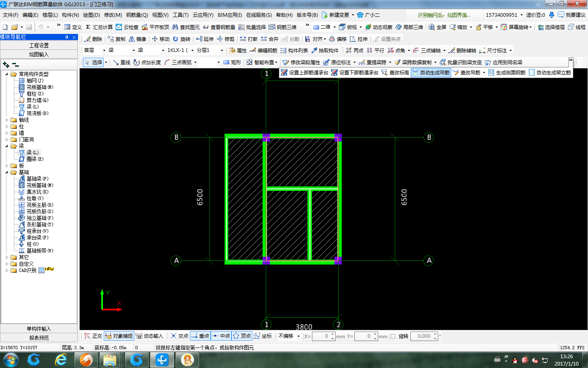
Task: Toggle 动态输入 dynamic input
Action: click(x=149, y=336)
